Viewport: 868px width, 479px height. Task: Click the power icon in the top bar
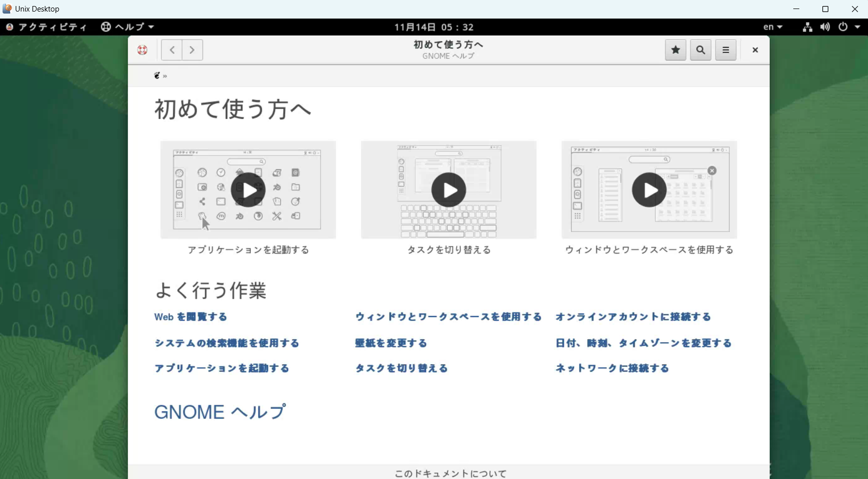click(x=843, y=27)
